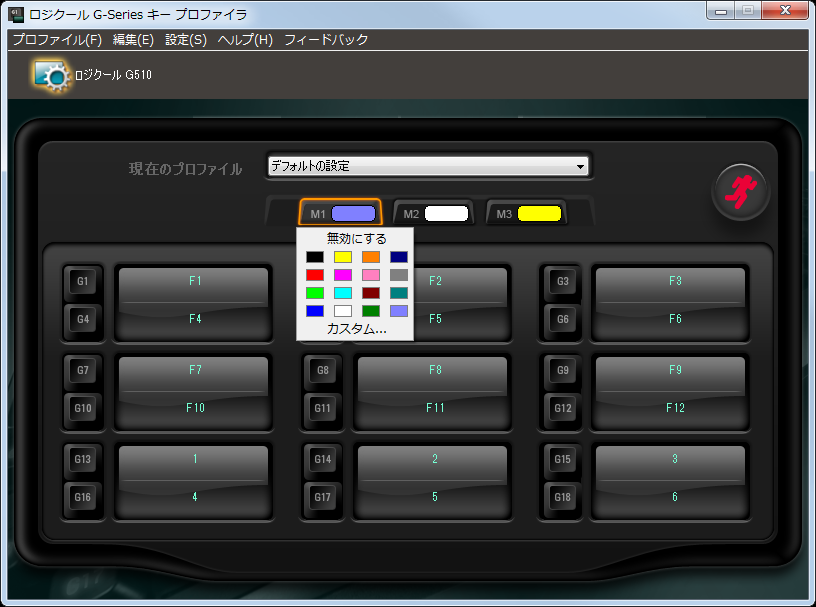This screenshot has height=607, width=816.
Task: Switch to the M3 mode tab
Action: 527,213
